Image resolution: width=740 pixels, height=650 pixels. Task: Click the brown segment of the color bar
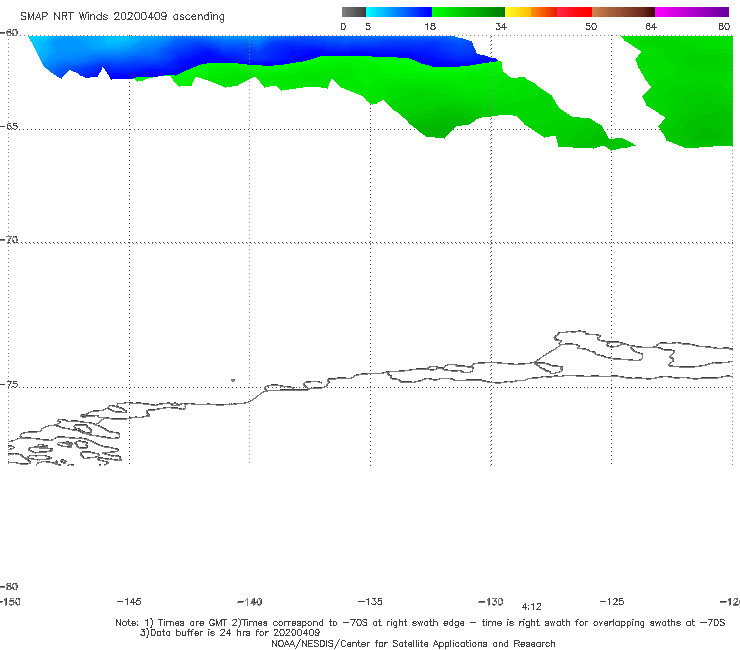(x=623, y=12)
